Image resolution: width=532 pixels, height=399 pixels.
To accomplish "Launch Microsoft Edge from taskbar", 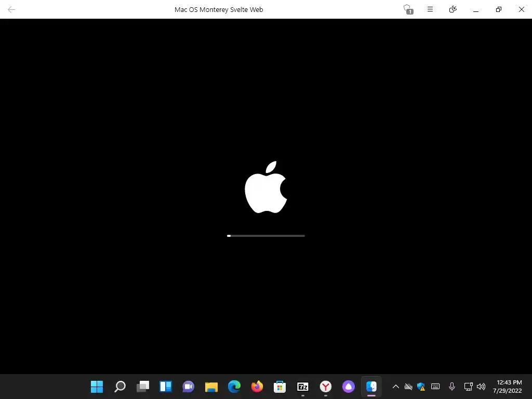I will click(234, 387).
